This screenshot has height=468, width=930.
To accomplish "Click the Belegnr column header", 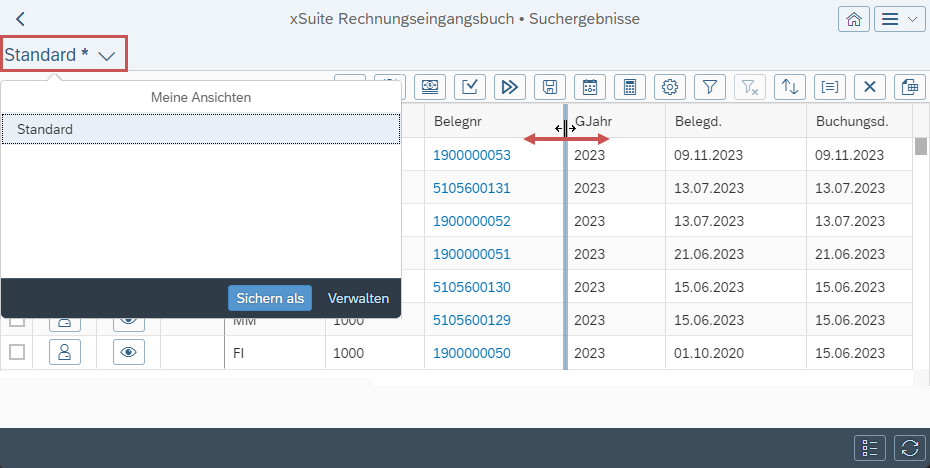I will pos(494,122).
